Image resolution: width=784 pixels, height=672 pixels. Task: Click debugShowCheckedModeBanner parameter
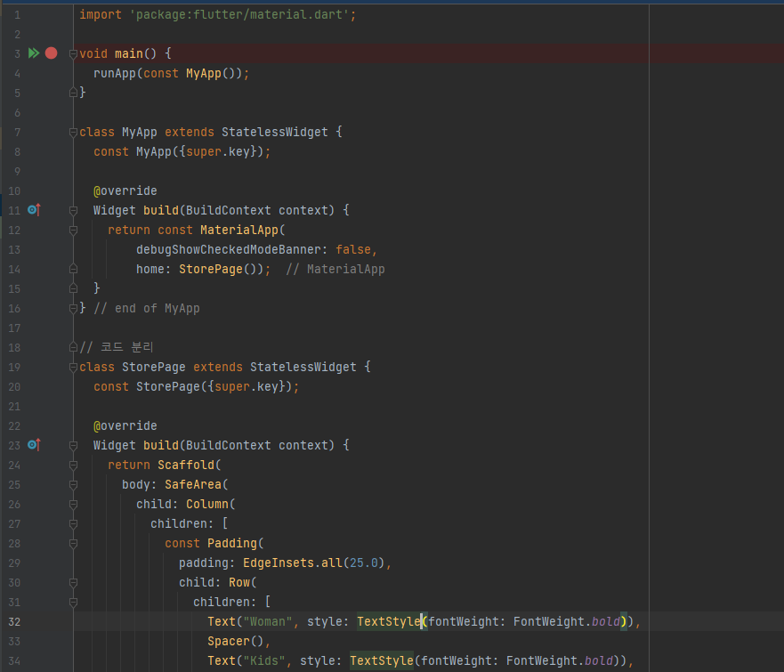click(x=229, y=249)
